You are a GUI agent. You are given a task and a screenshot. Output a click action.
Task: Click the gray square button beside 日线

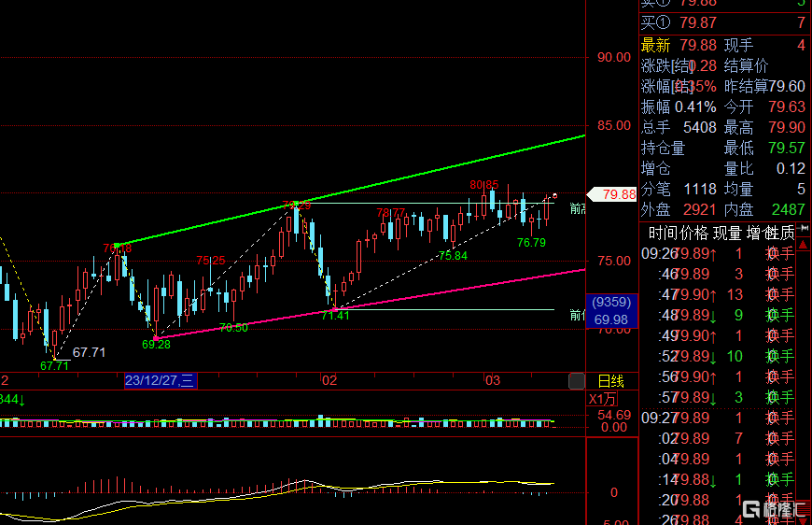click(x=577, y=381)
